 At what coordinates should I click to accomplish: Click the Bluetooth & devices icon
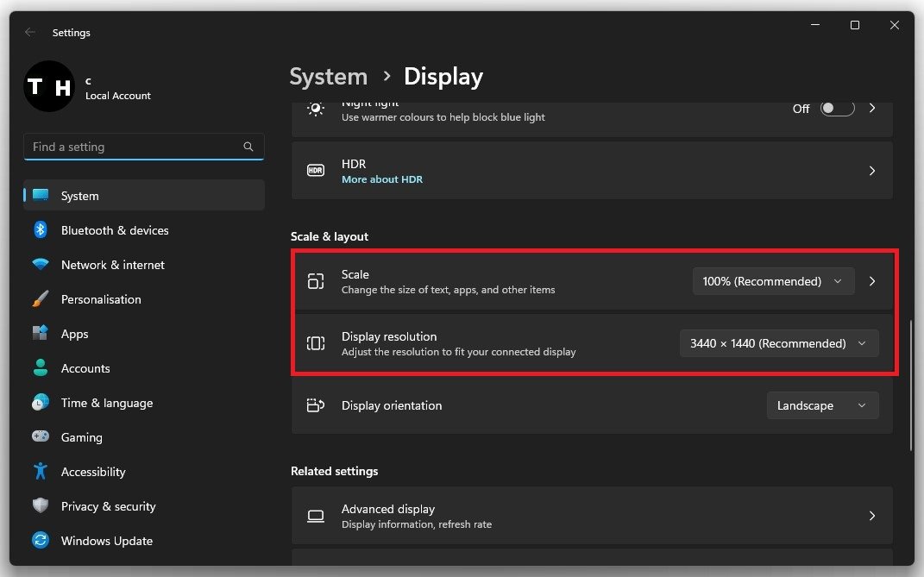tap(41, 230)
